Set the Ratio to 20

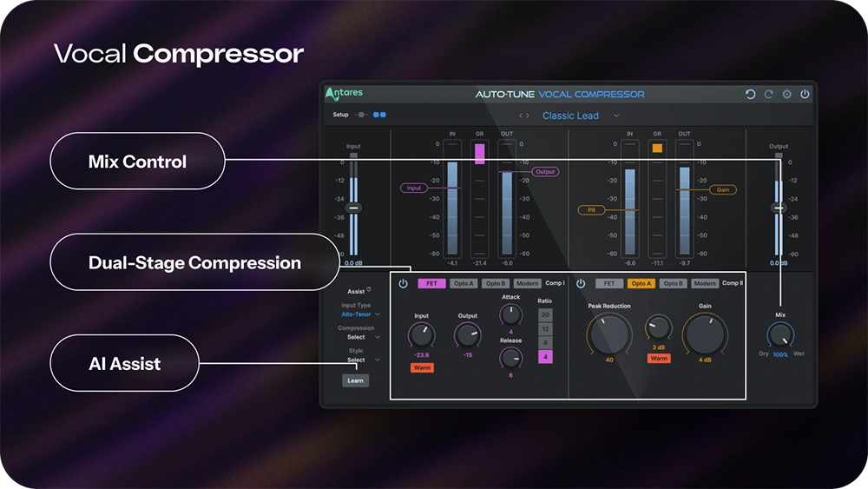pyautogui.click(x=545, y=315)
